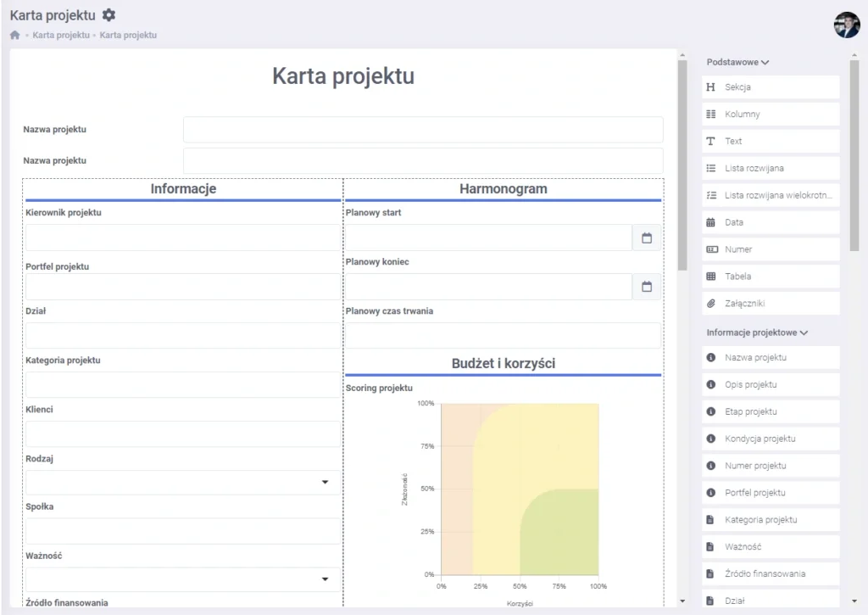Select the Tabela component
The height and width of the screenshot is (615, 868).
[x=771, y=277]
